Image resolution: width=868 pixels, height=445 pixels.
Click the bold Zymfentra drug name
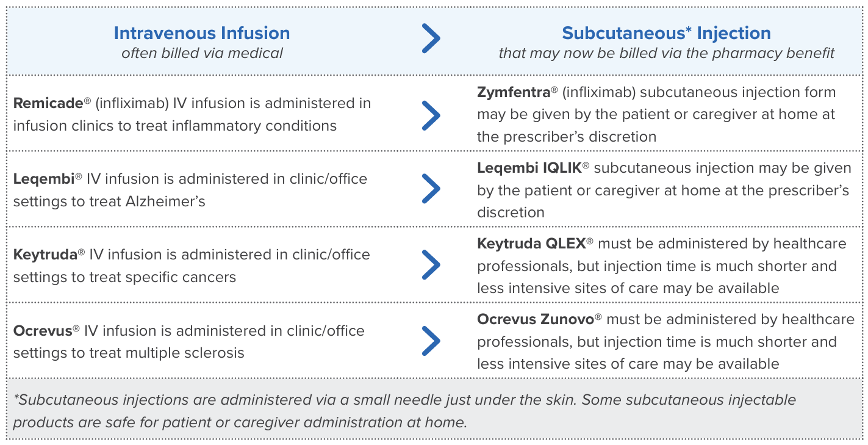tap(514, 93)
